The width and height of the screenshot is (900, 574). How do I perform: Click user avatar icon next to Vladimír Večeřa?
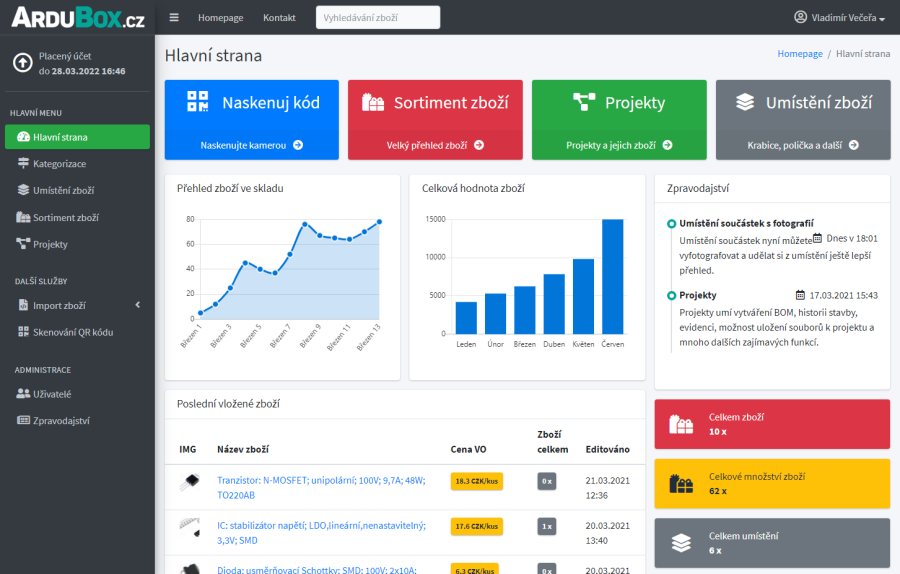pos(800,17)
